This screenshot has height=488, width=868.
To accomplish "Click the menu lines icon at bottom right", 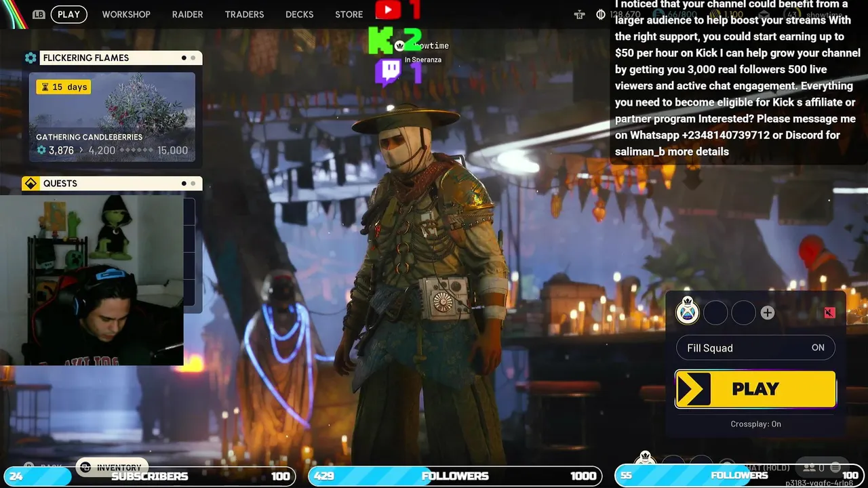I will coord(835,467).
